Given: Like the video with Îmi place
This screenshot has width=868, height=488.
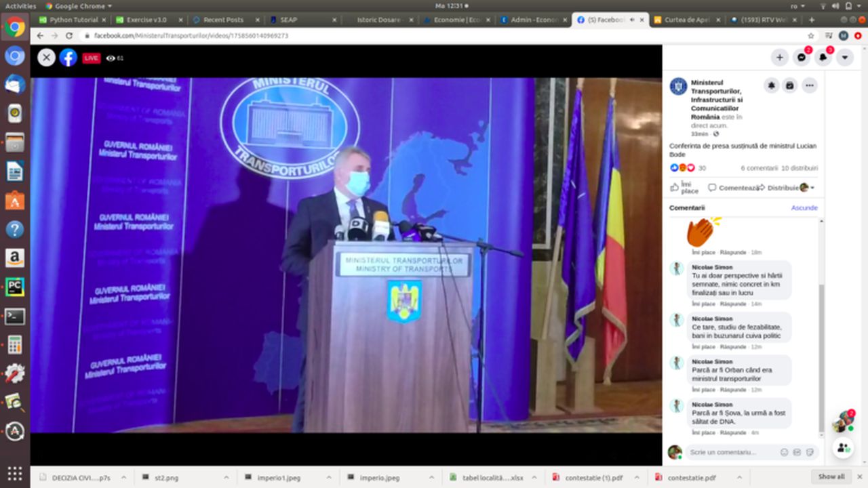Looking at the screenshot, I should pyautogui.click(x=684, y=188).
